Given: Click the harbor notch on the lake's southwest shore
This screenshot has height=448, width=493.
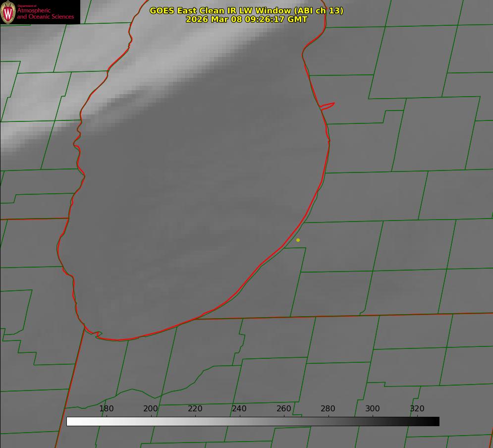Looking at the screenshot, I should tap(98, 335).
